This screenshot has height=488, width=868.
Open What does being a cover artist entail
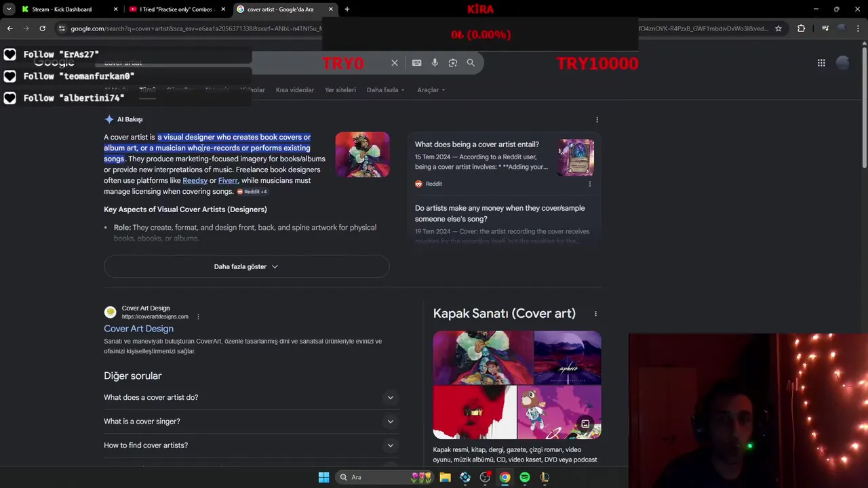tap(477, 144)
